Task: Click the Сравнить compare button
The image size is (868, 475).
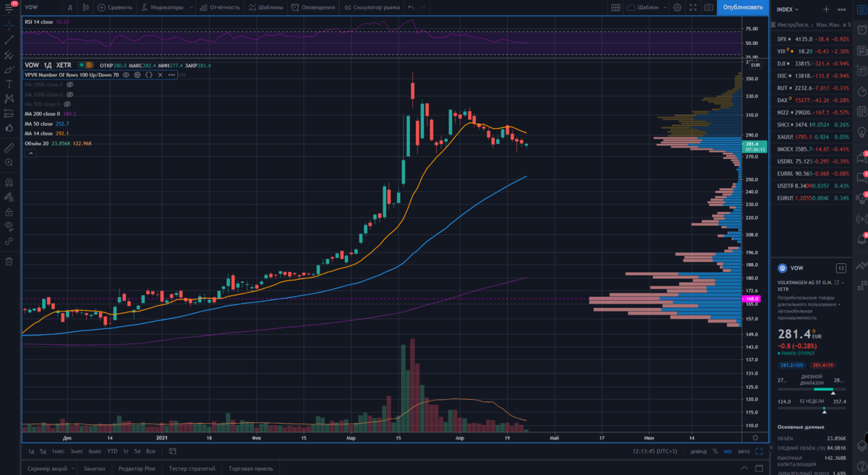Action: (x=115, y=7)
